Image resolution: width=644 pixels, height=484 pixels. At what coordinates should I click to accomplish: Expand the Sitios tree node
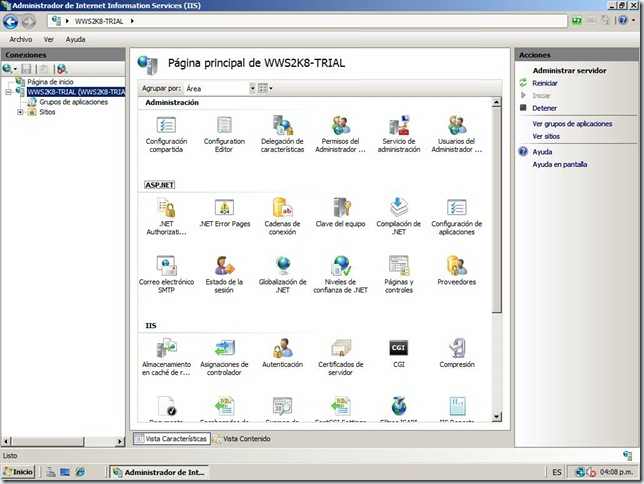pos(20,112)
